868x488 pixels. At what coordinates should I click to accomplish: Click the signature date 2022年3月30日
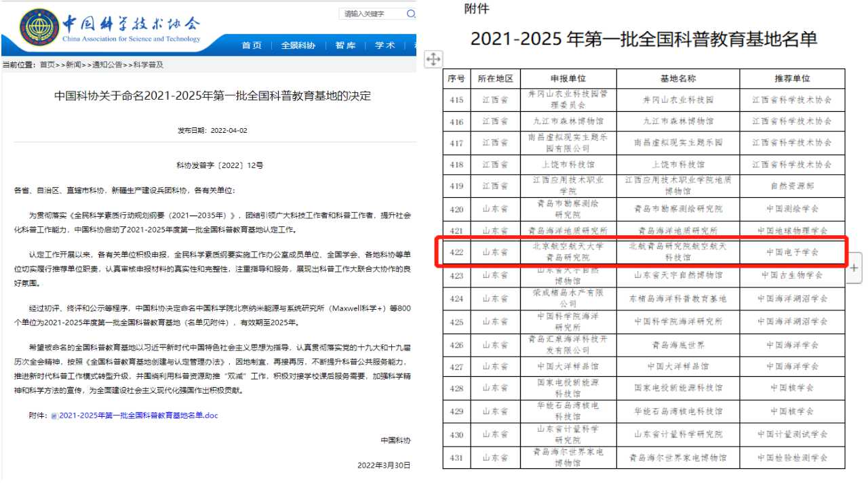(384, 466)
